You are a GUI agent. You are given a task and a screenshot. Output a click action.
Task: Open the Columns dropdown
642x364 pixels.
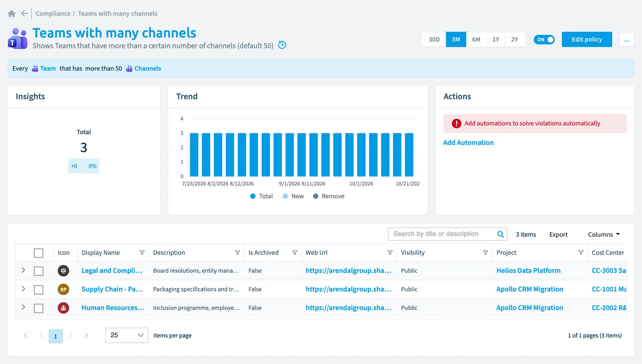[x=604, y=235]
